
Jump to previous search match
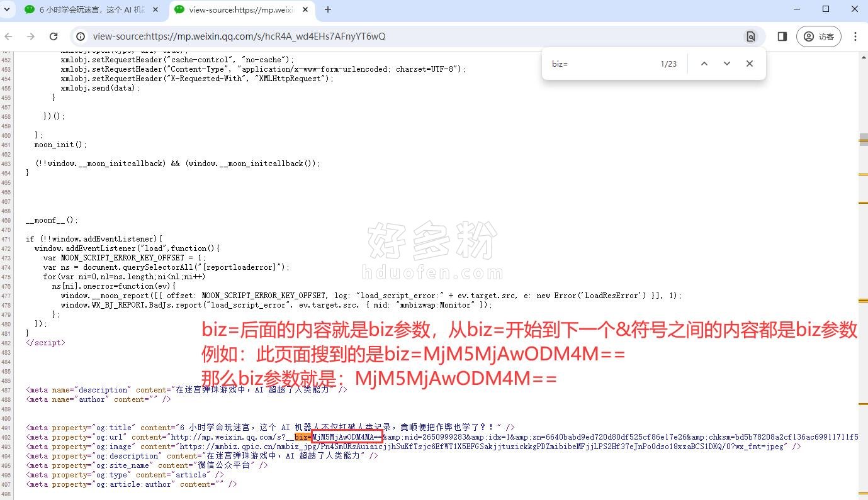click(x=704, y=64)
